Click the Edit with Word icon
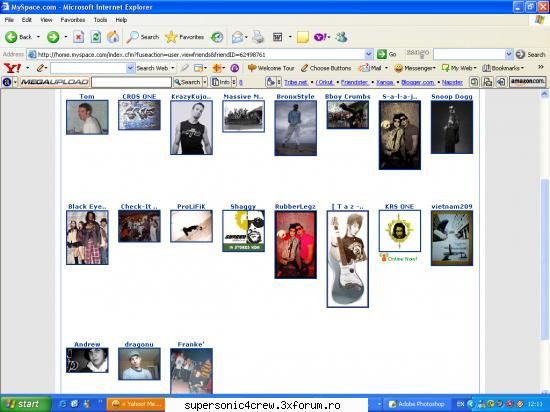Viewport: 550px width, 412px height. pos(277,37)
